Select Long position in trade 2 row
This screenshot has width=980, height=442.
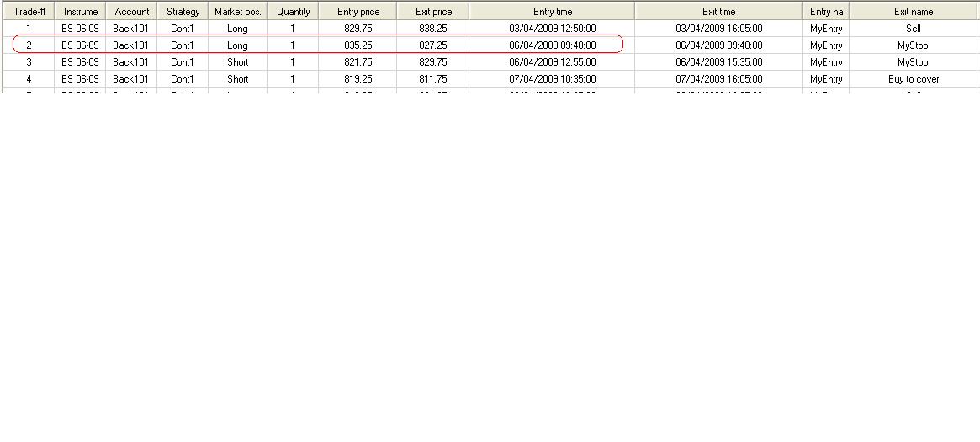(237, 45)
